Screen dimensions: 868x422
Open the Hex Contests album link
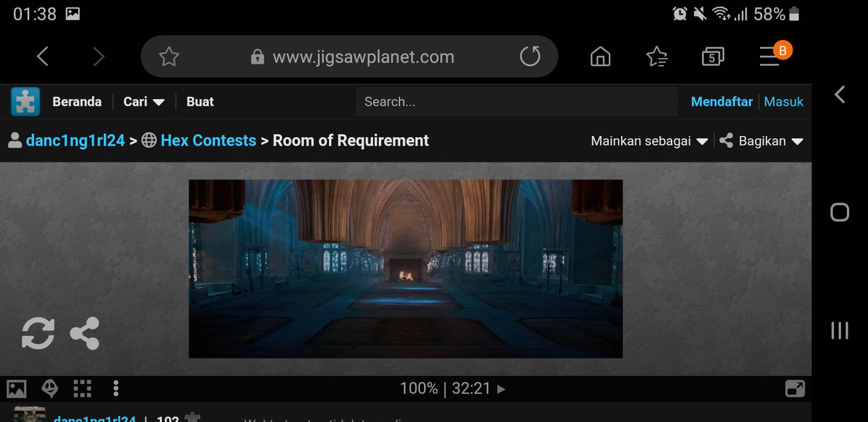tap(208, 140)
